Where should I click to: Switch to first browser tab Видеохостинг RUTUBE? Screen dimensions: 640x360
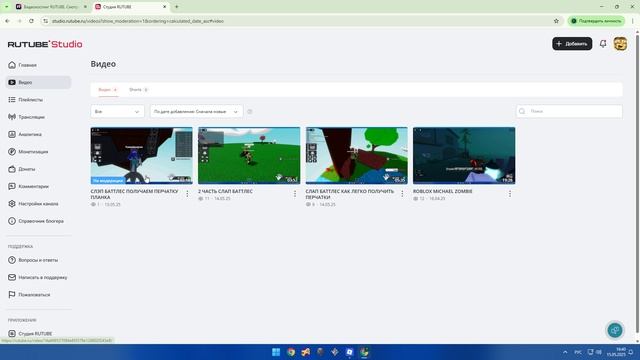tap(51, 7)
